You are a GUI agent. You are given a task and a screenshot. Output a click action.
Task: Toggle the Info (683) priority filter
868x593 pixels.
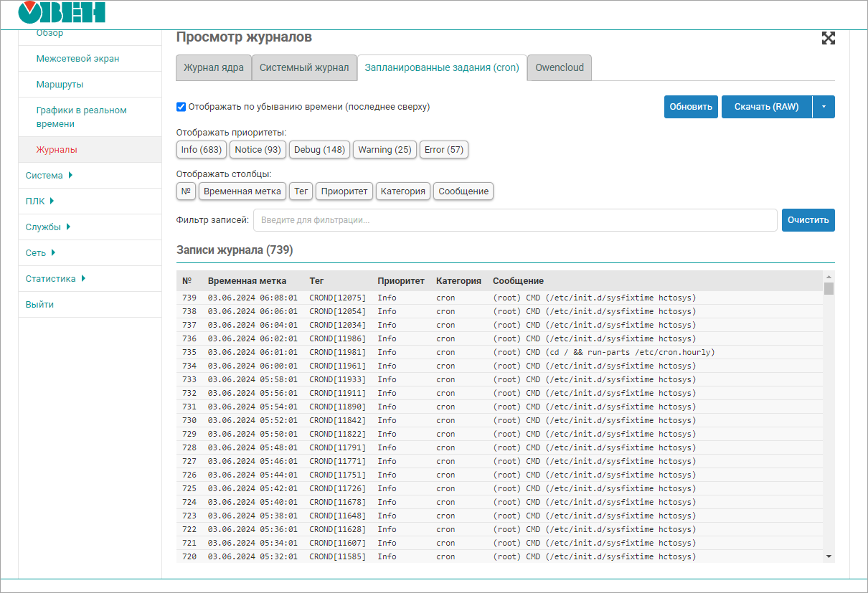201,150
